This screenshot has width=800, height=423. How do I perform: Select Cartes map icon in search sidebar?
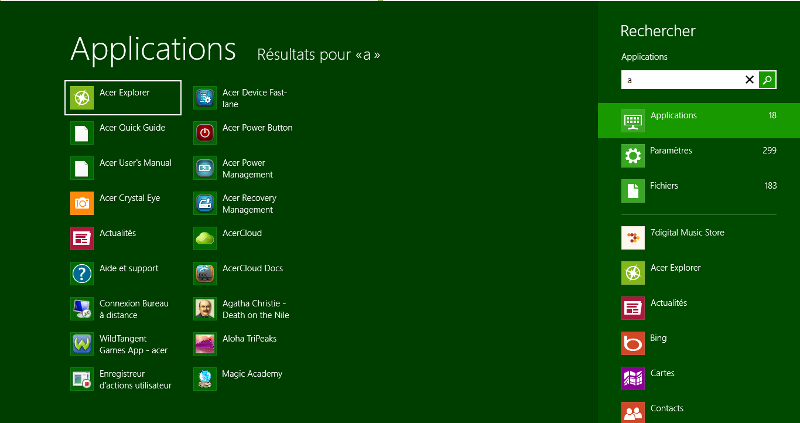pos(633,379)
